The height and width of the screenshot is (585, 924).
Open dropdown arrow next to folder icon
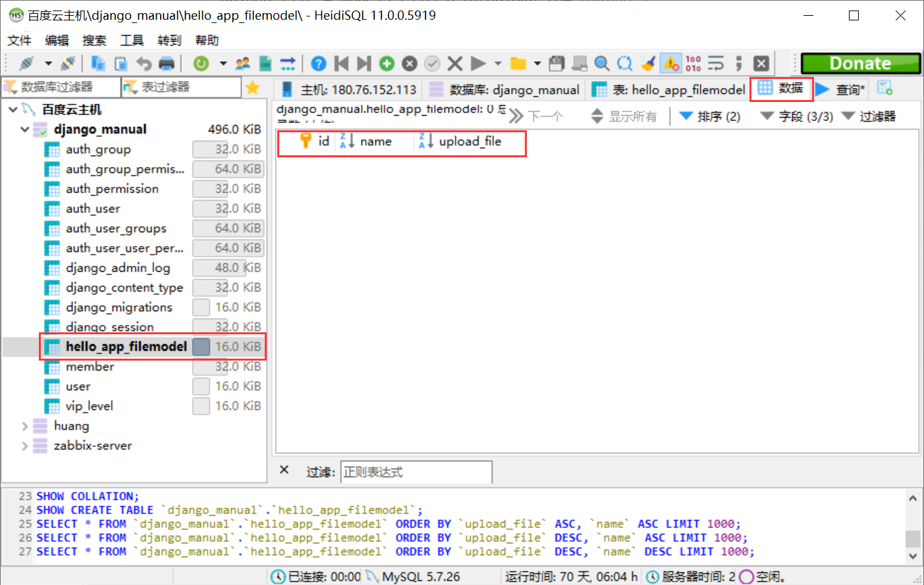[x=537, y=63]
